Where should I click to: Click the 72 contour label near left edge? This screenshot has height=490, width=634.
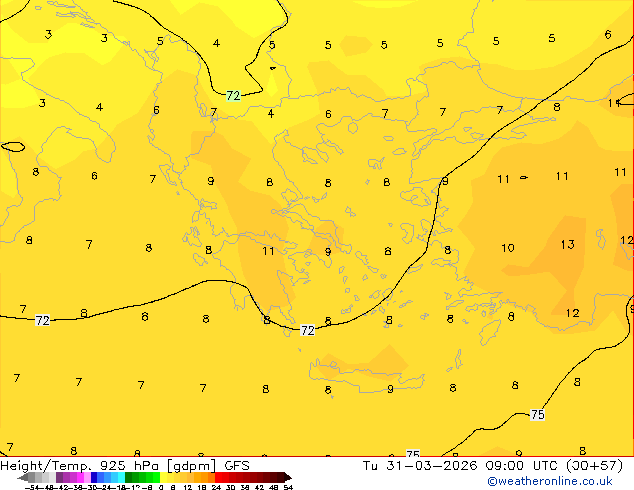click(42, 321)
